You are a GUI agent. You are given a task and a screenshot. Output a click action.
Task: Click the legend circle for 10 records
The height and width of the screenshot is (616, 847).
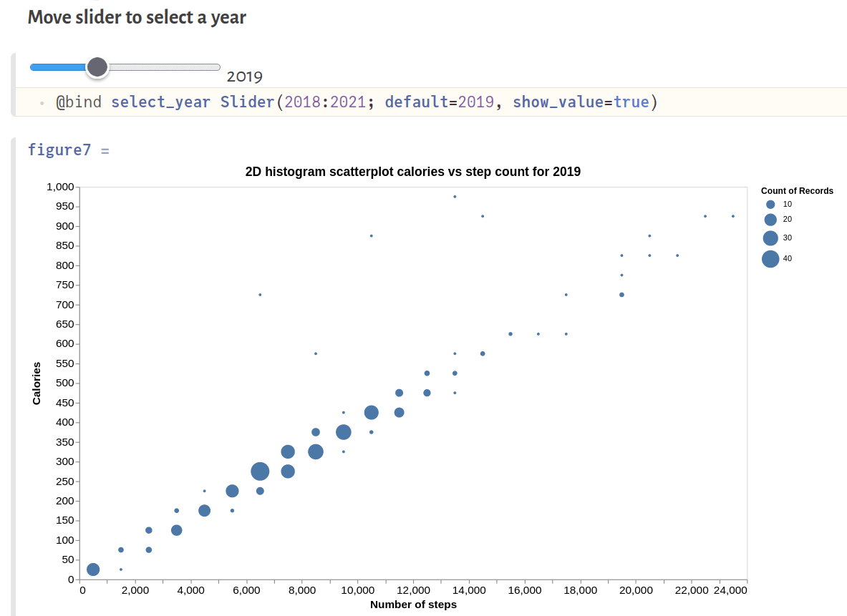pos(770,204)
